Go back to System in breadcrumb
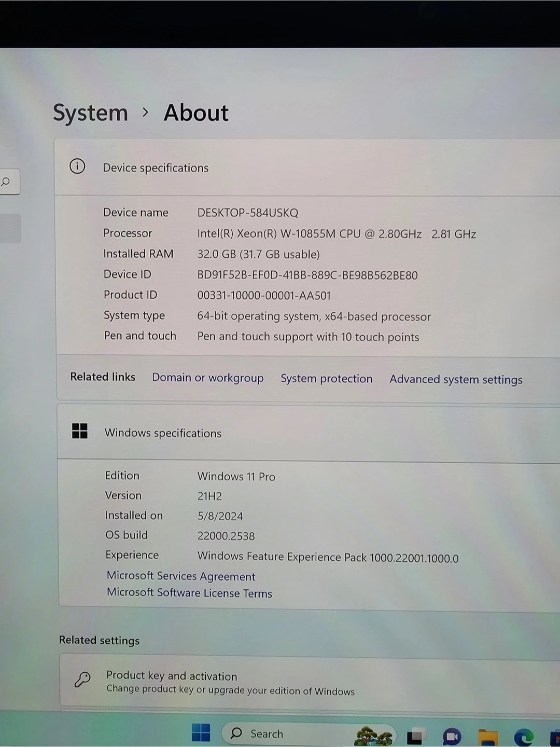560x747 pixels. pos(90,113)
